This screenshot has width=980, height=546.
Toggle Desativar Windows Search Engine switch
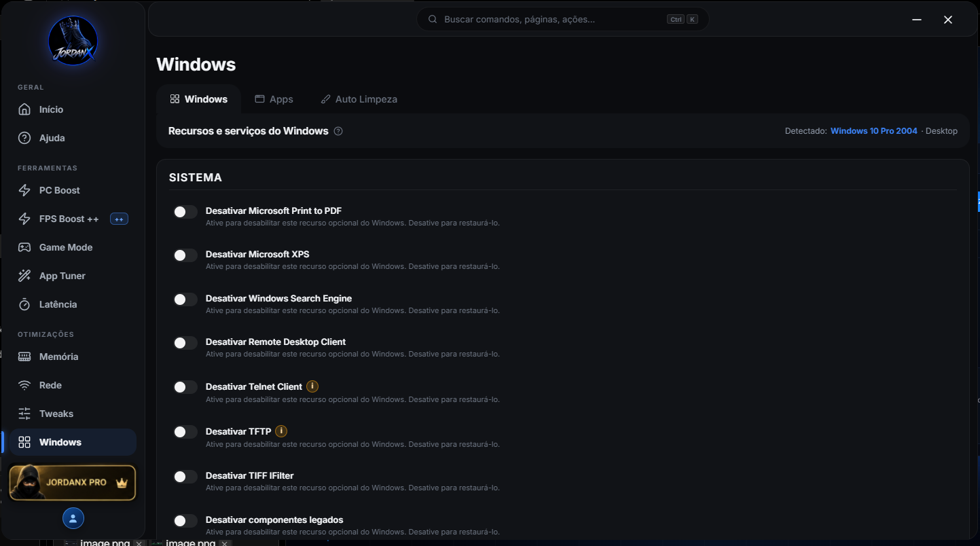click(x=185, y=299)
